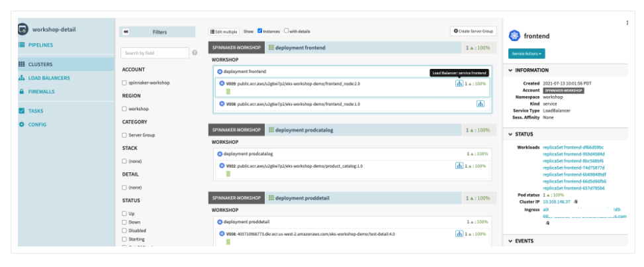Click Kubernetes icon next to V002 server group

coord(222,166)
